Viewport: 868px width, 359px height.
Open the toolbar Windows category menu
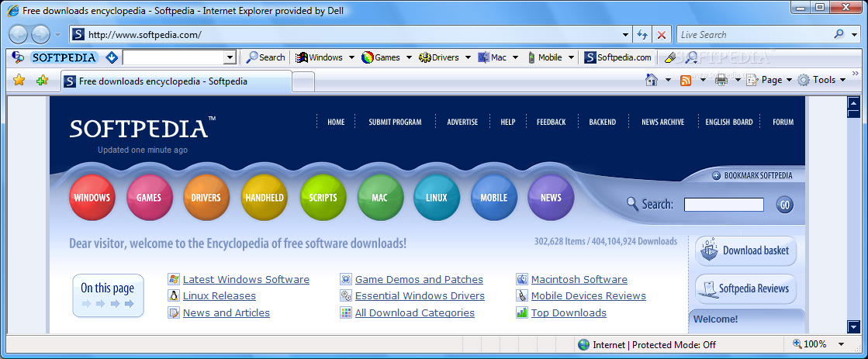[x=324, y=57]
